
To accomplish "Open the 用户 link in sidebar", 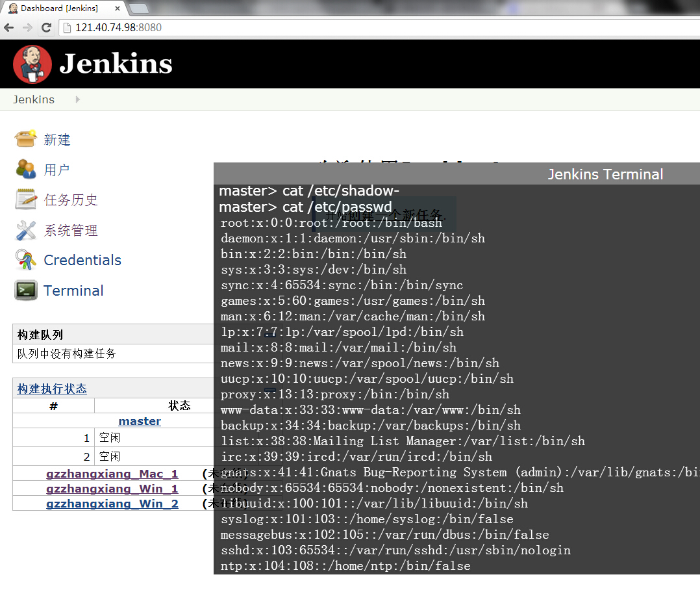I will click(56, 170).
